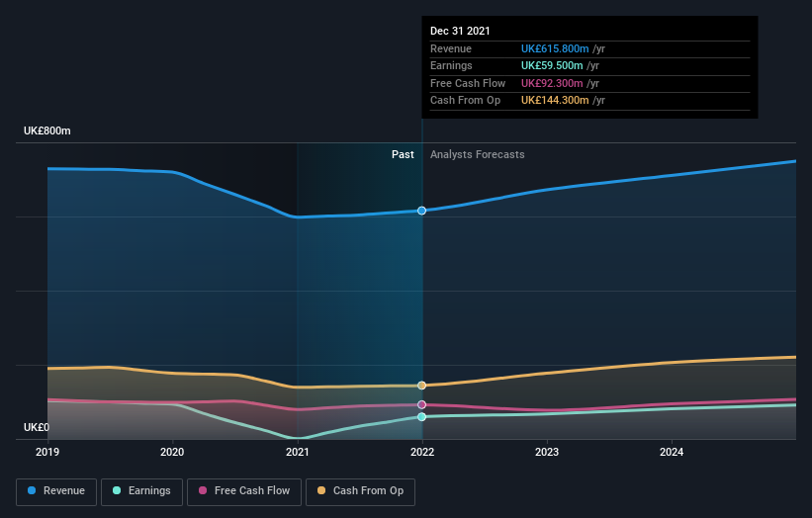
Task: Select the Revenue data point at 2022
Action: click(x=422, y=211)
